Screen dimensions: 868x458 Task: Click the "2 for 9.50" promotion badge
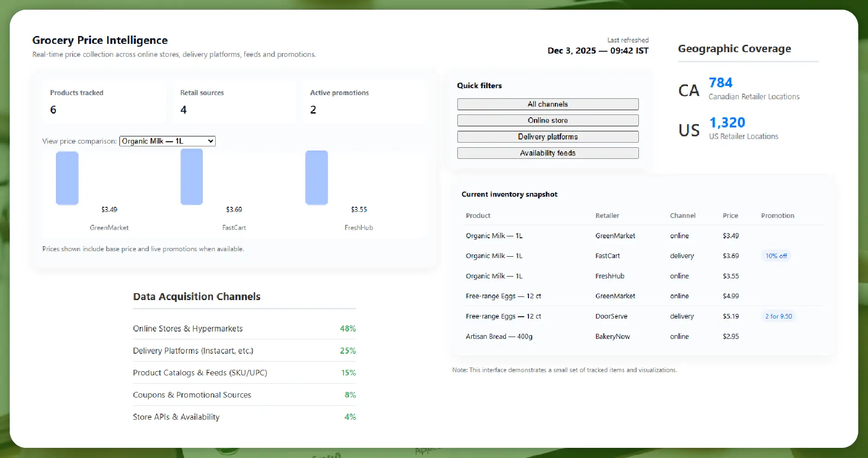(x=778, y=316)
